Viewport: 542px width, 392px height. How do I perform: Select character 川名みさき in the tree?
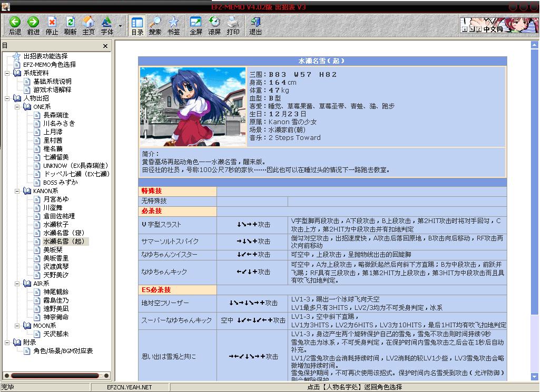tap(59, 123)
